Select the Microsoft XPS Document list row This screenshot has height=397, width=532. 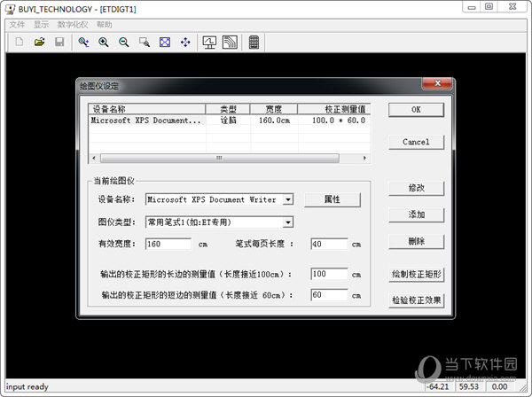point(229,121)
